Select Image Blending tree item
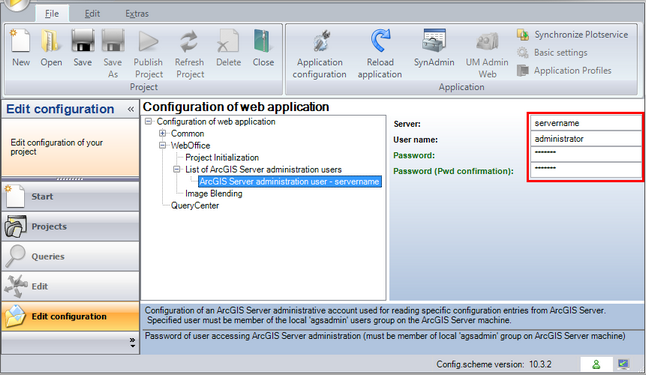This screenshot has height=375, width=646. click(x=213, y=193)
